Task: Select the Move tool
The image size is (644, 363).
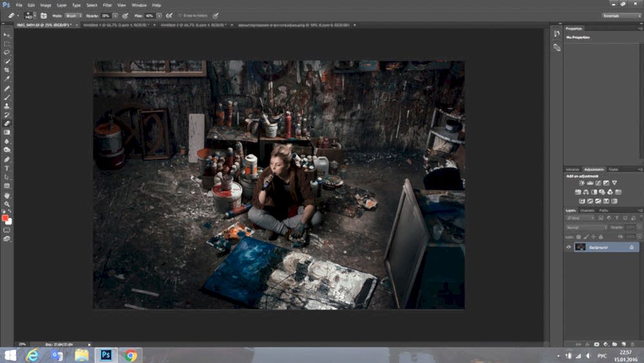Action: pos(7,35)
